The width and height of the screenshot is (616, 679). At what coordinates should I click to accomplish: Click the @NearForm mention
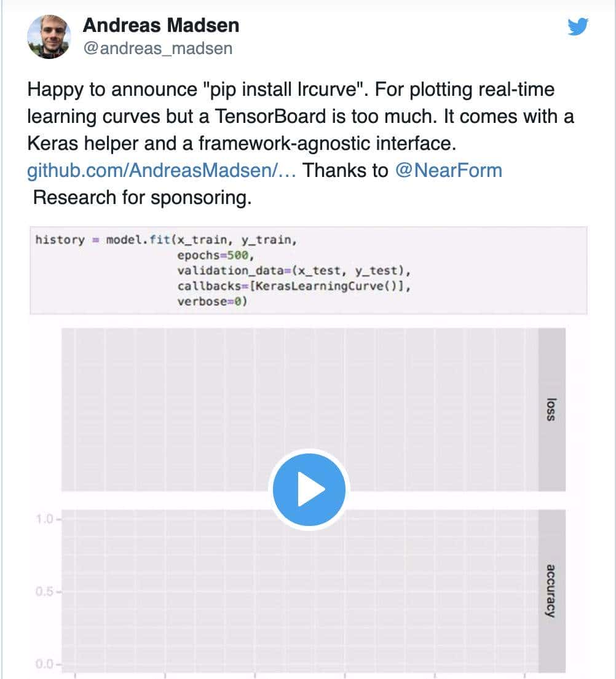point(448,170)
